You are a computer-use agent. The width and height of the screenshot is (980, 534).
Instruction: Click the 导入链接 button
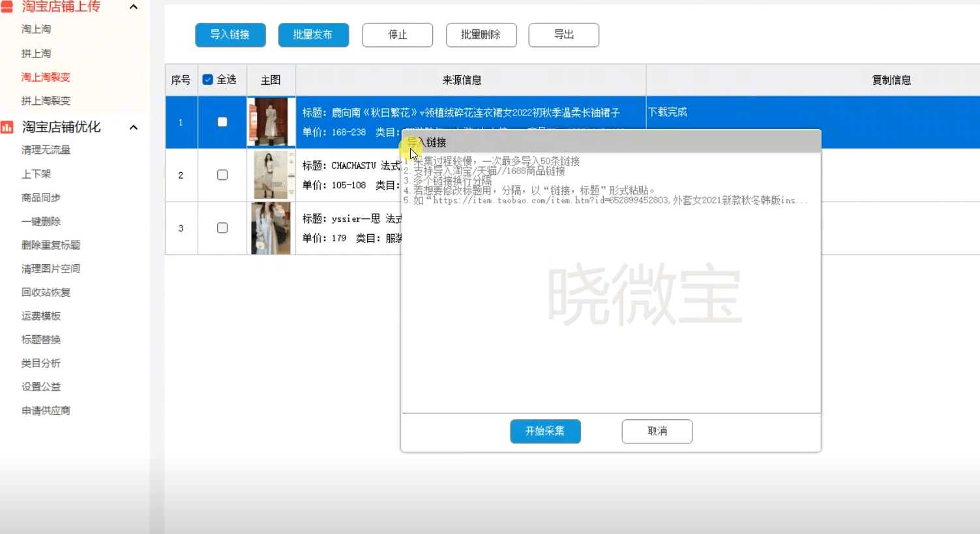[230, 35]
